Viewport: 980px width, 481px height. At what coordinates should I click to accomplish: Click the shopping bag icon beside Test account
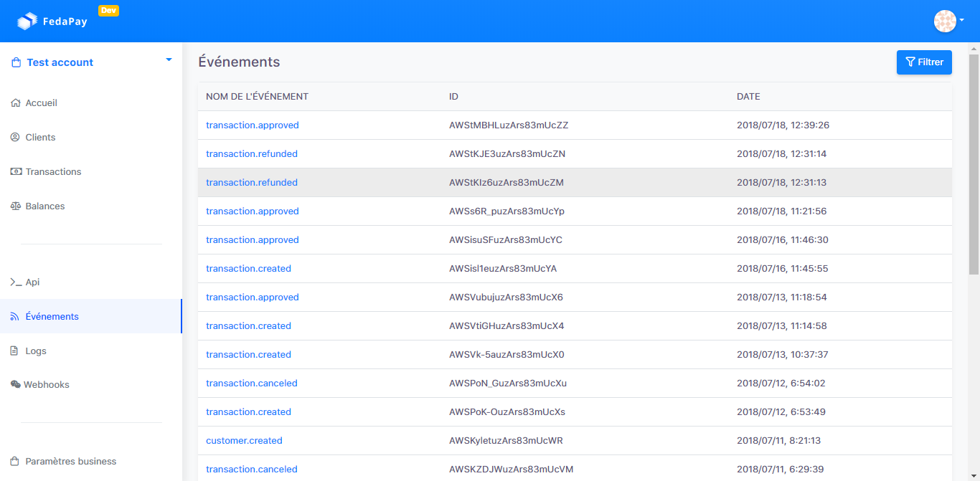coord(16,62)
